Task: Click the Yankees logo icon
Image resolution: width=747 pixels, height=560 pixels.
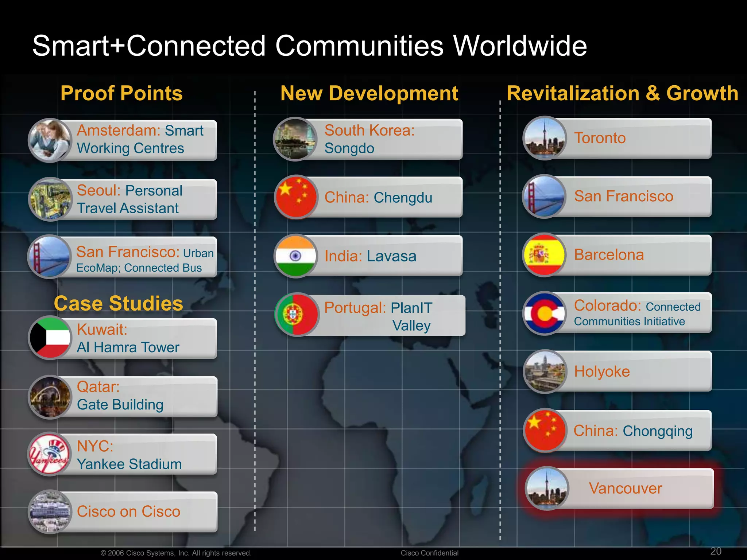Action: pos(50,454)
